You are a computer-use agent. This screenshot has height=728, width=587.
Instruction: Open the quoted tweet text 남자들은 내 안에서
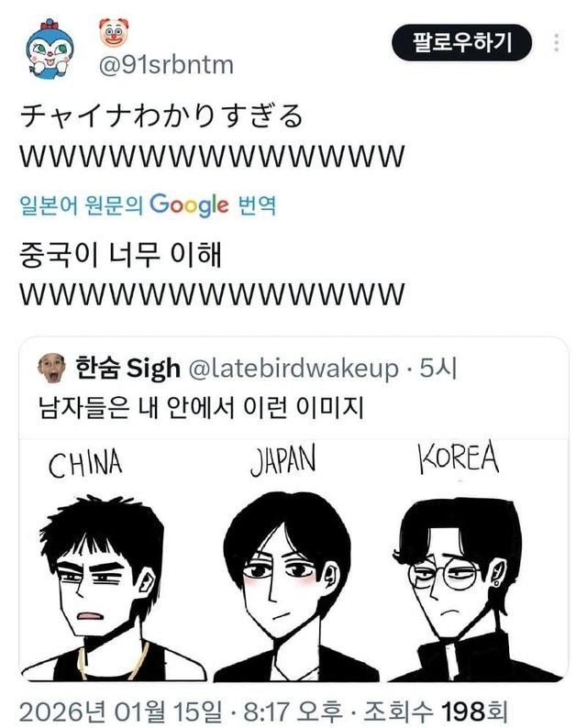[201, 408]
